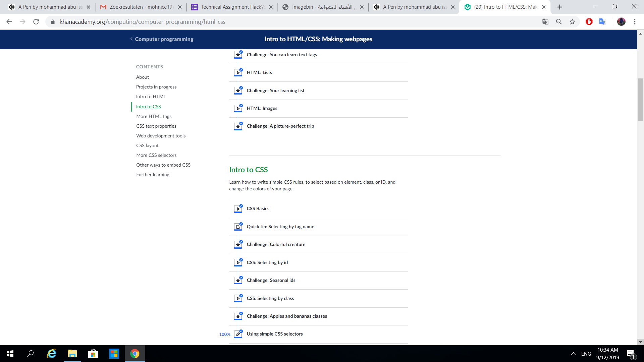Jump to More CSS selectors section
The width and height of the screenshot is (644, 362).
tap(156, 155)
